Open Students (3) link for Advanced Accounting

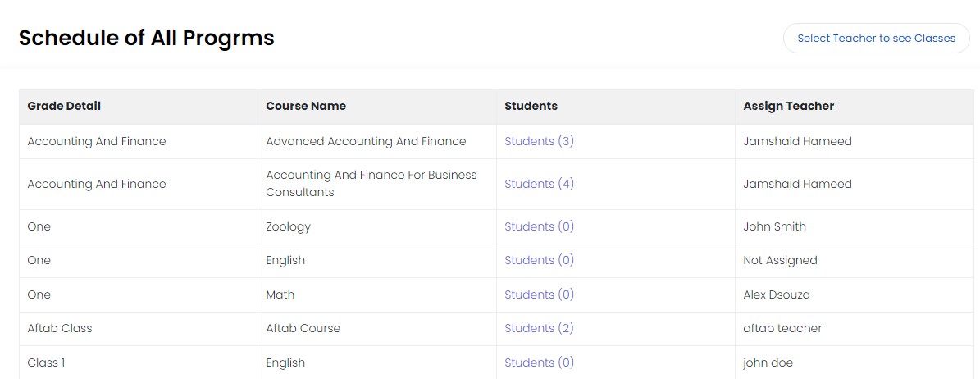(539, 141)
